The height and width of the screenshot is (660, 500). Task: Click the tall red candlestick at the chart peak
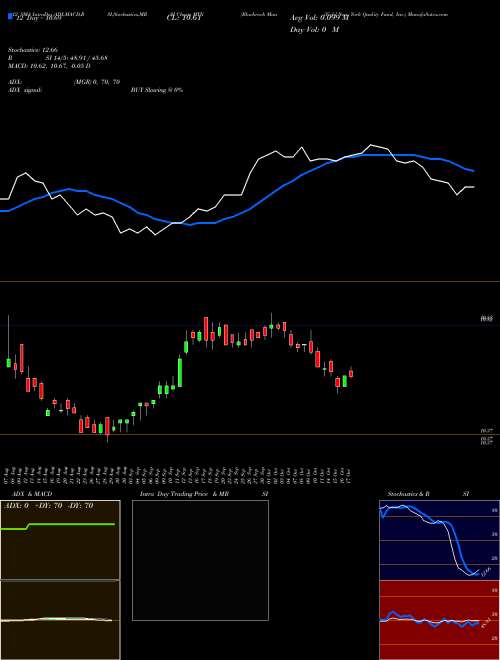tap(206, 329)
